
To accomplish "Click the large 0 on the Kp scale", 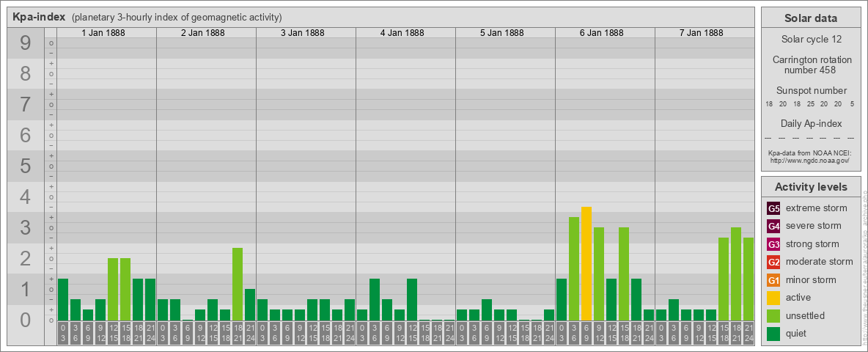I will tap(25, 320).
